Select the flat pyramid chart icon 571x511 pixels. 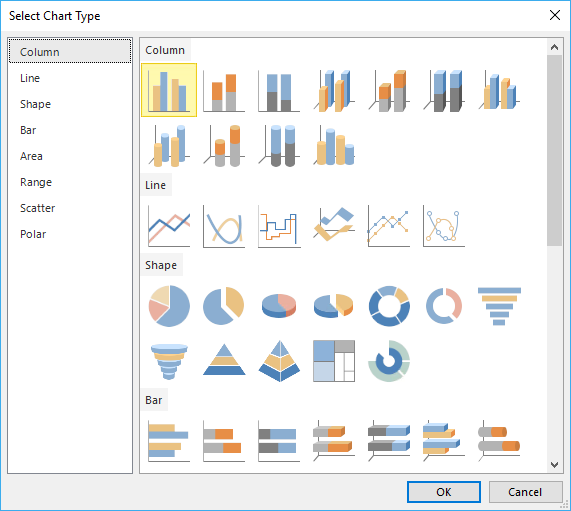pos(224,361)
